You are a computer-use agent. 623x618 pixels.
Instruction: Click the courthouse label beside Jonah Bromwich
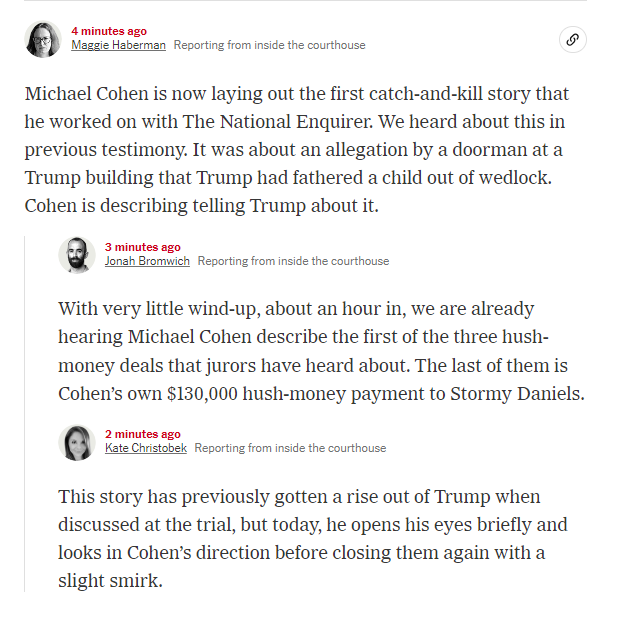(x=294, y=261)
